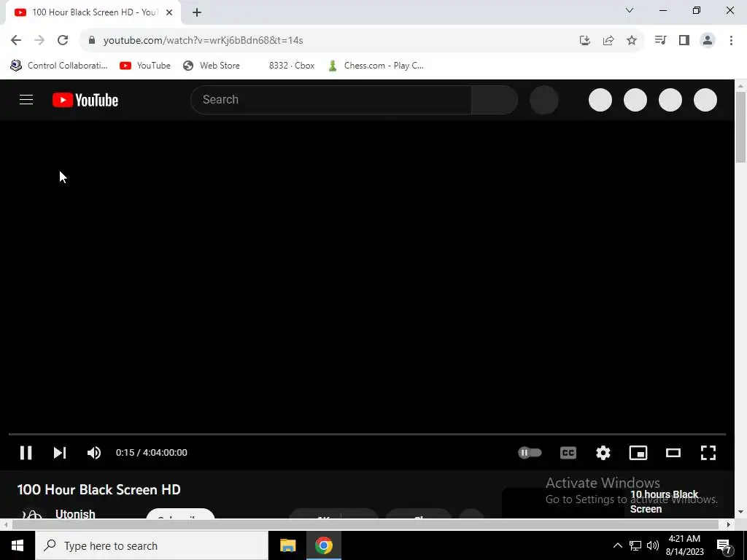Image resolution: width=747 pixels, height=560 pixels.
Task: Click the scroll-down arrow on page scrollbar
Action: point(740,513)
